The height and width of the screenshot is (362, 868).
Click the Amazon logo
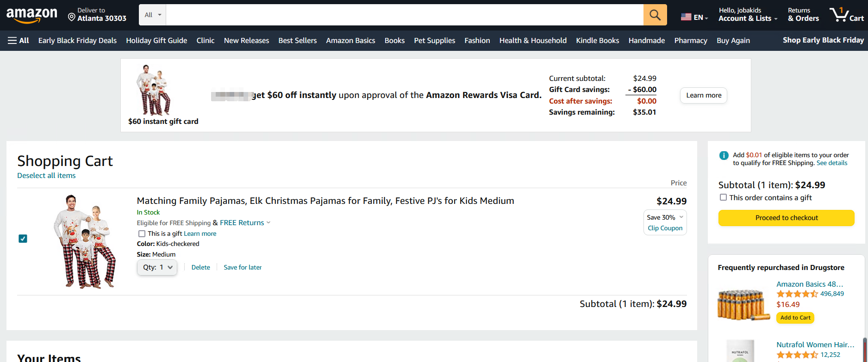click(32, 15)
